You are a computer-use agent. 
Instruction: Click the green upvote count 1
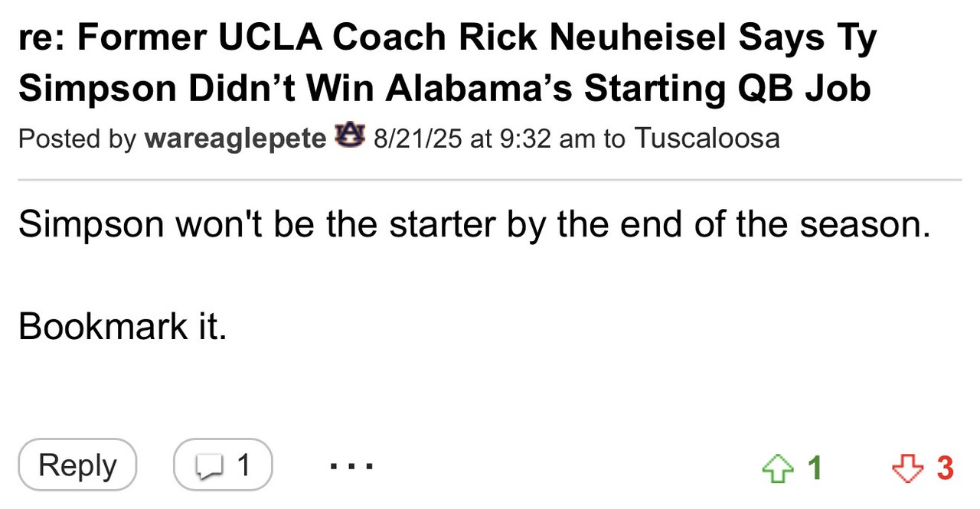pyautogui.click(x=815, y=467)
